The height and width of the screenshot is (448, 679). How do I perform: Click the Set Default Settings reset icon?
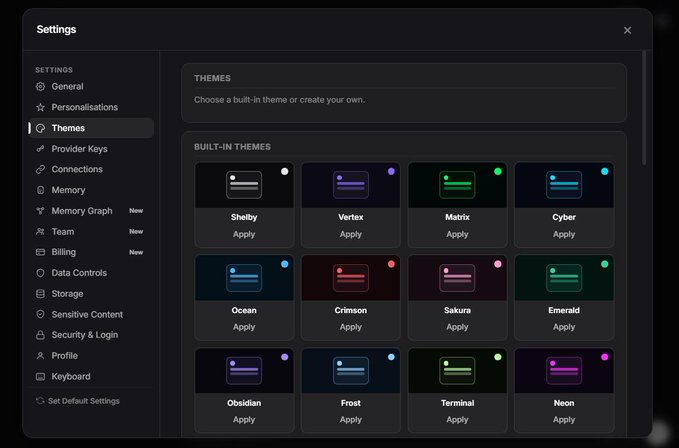tap(40, 401)
